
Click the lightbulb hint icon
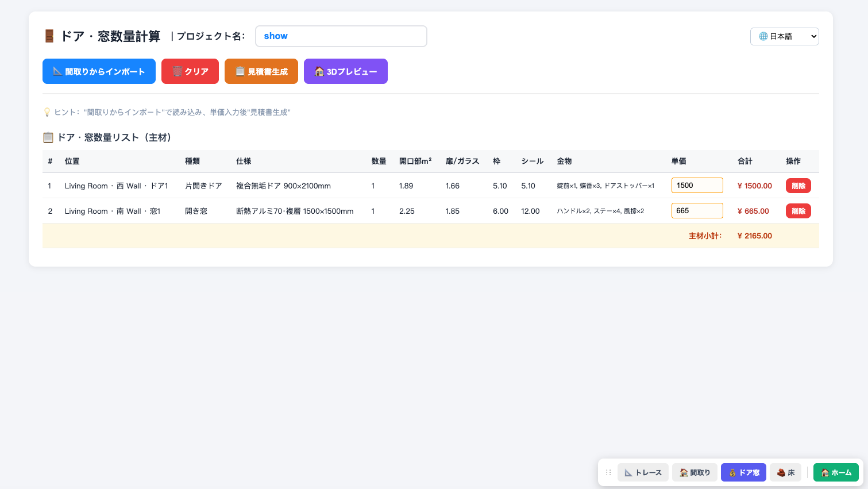[x=47, y=112]
